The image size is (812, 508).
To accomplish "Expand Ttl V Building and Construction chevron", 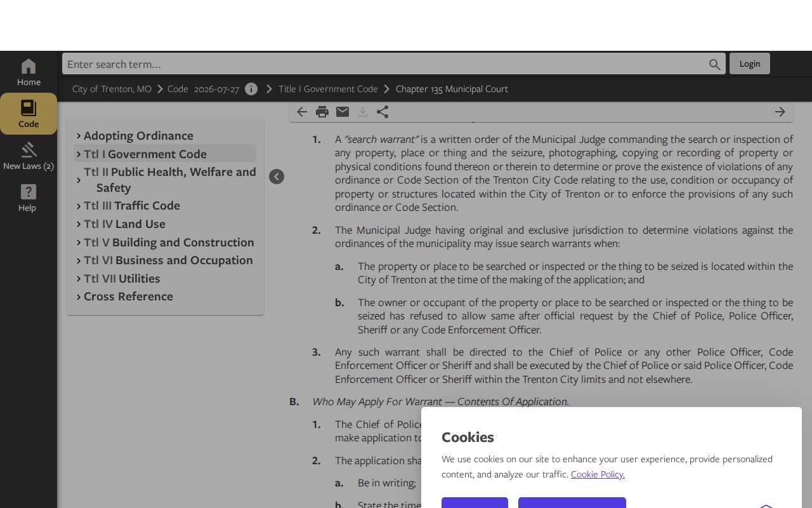I will tap(79, 243).
